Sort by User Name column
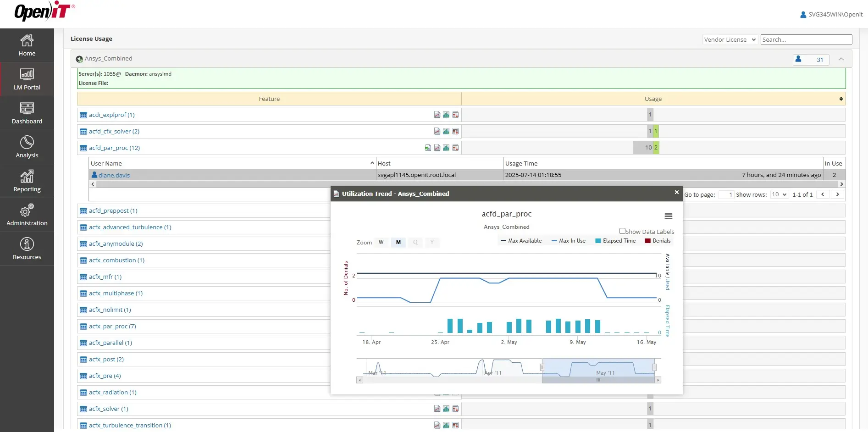 click(232, 163)
